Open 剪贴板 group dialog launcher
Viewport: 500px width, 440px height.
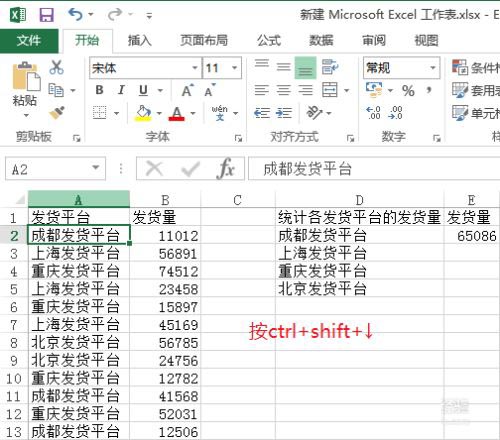click(x=77, y=138)
